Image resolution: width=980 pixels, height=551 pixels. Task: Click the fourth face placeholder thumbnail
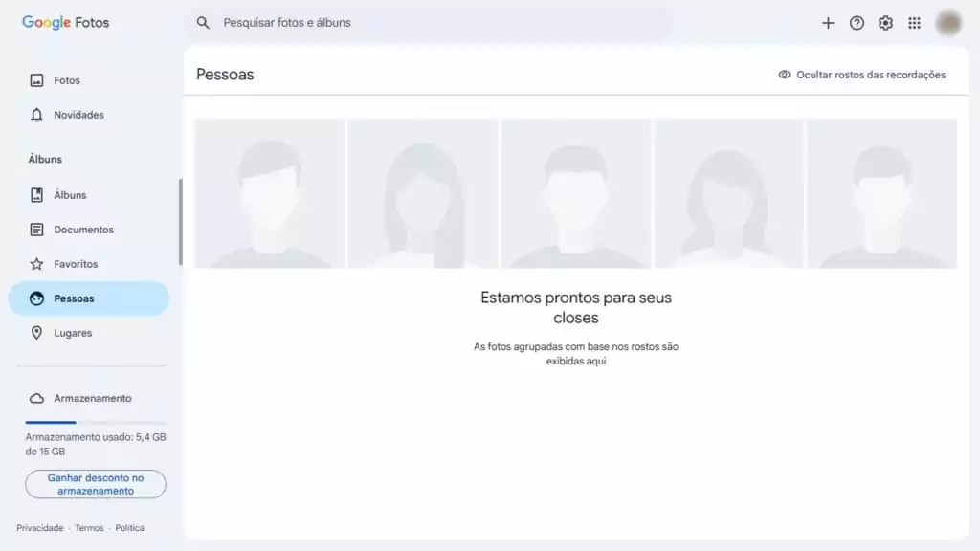point(728,193)
